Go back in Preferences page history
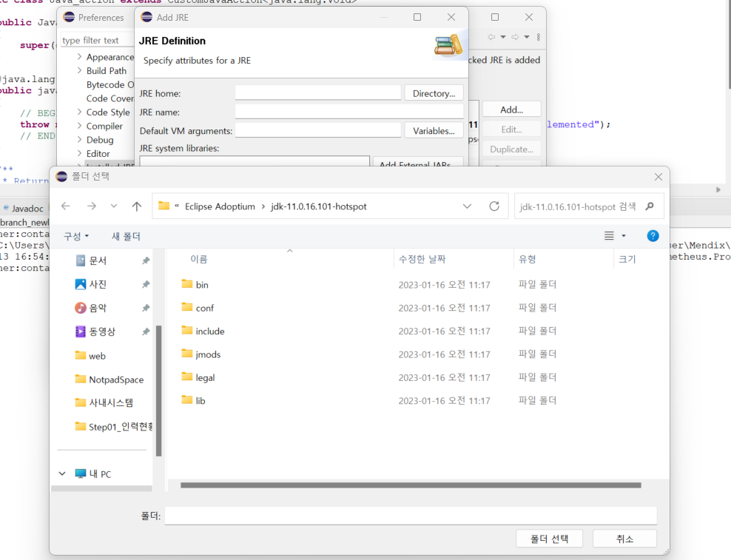 tap(491, 37)
